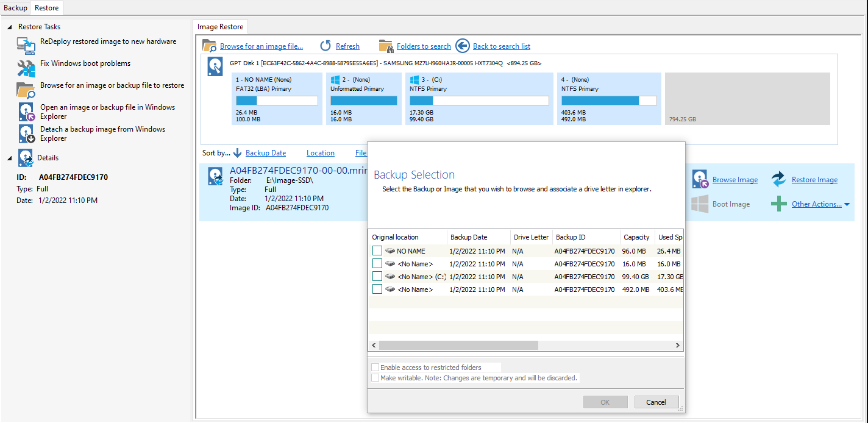Click the folder icon beside Browse for an image file
Viewport: 868px width, 423px height.
pyautogui.click(x=210, y=46)
